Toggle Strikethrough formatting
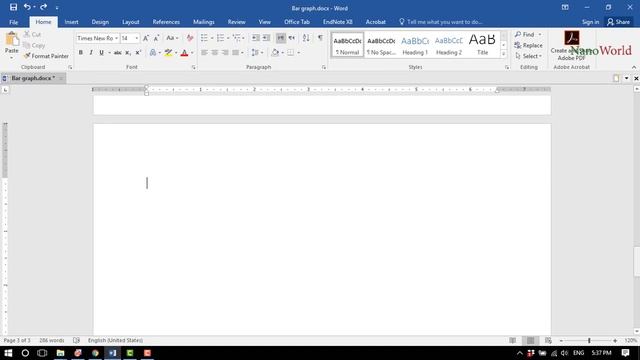640x360 pixels. (x=118, y=53)
